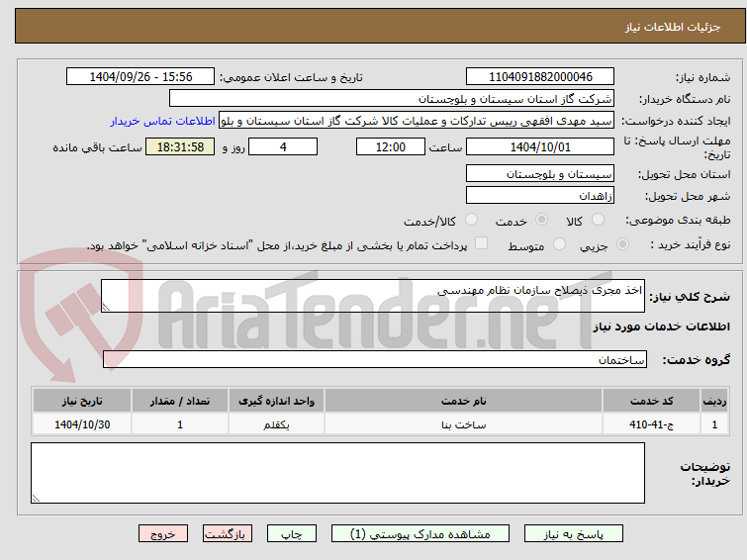Click the resize handle of شرح کلی نیاز box
Image resolution: width=747 pixels, height=560 pixels.
coord(106,308)
